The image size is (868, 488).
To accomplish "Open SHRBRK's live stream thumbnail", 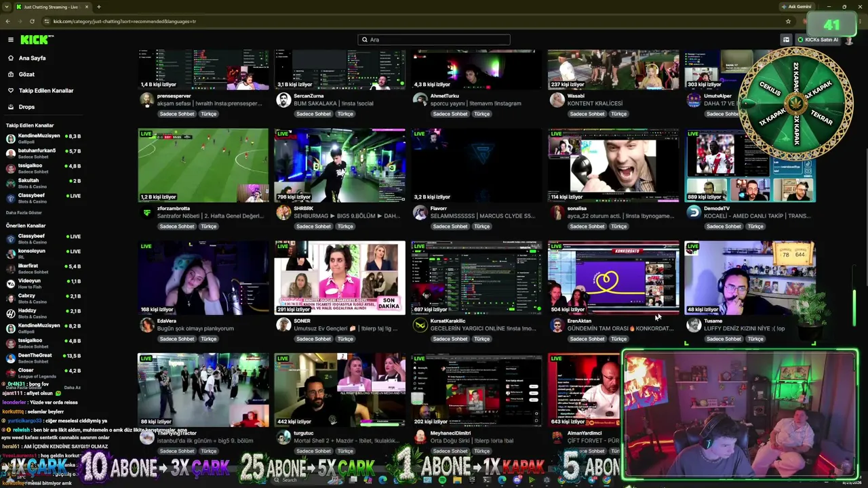I will point(340,165).
